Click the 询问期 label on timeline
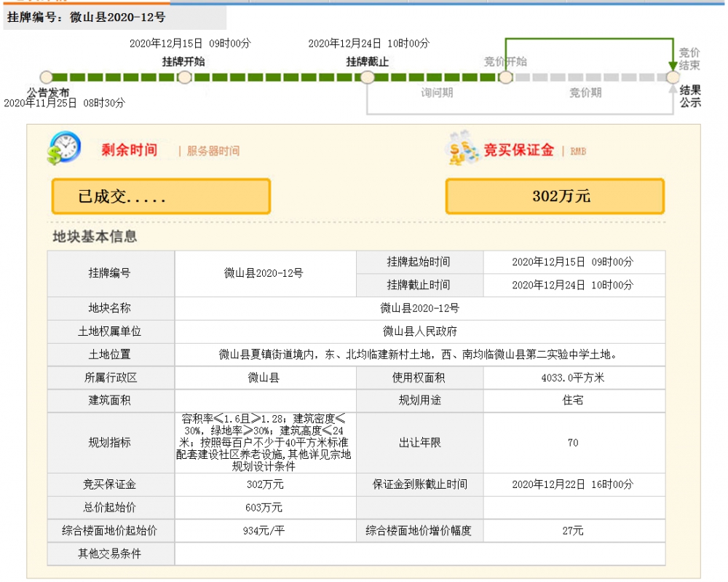This screenshot has width=728, height=582. [437, 93]
